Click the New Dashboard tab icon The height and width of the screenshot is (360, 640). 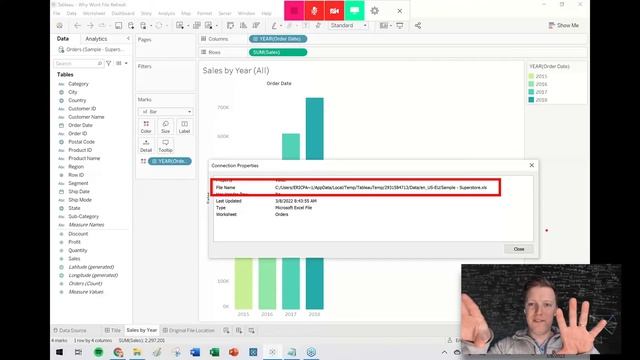239,330
